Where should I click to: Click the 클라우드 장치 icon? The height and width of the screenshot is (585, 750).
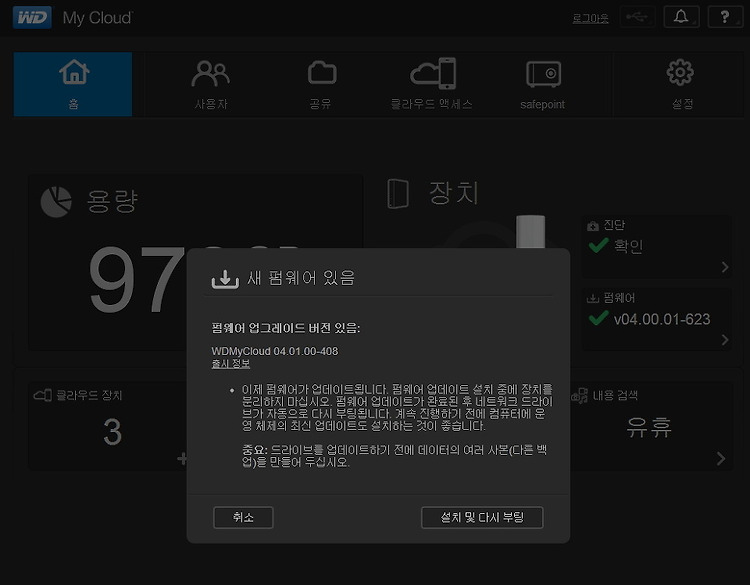[43, 395]
